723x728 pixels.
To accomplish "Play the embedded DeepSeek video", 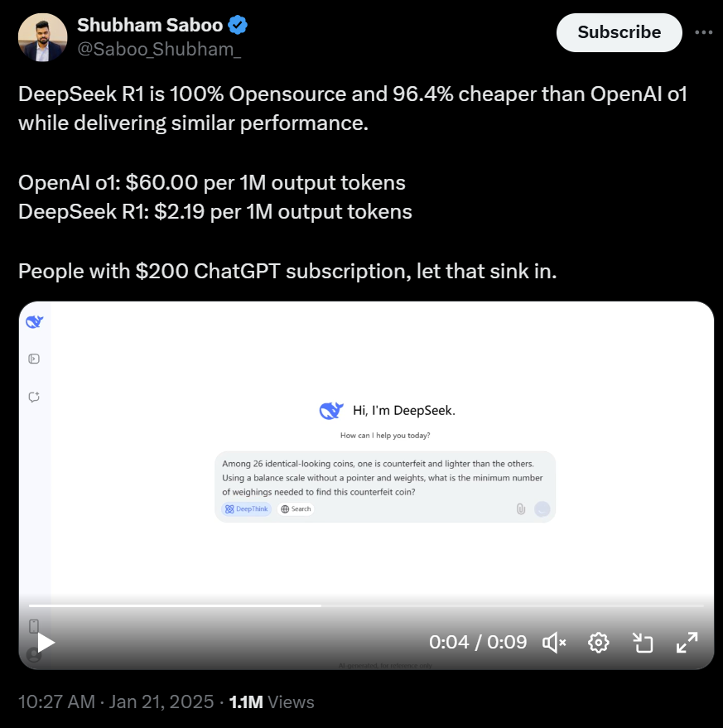I will (x=46, y=642).
